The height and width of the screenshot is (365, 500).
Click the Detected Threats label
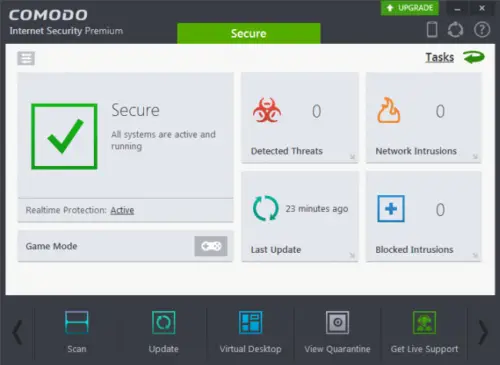click(x=287, y=151)
